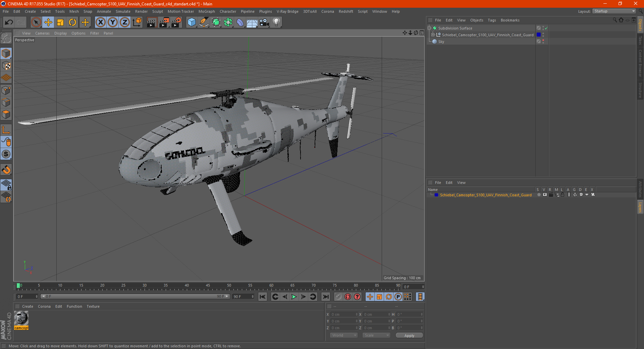
Task: Open the Spline Pen tool
Action: pos(204,22)
